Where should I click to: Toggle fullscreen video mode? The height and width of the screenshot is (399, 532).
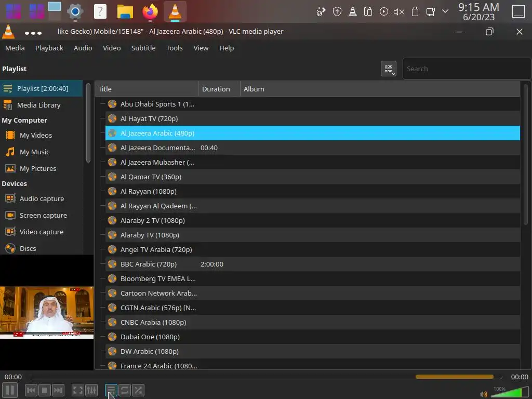click(78, 390)
